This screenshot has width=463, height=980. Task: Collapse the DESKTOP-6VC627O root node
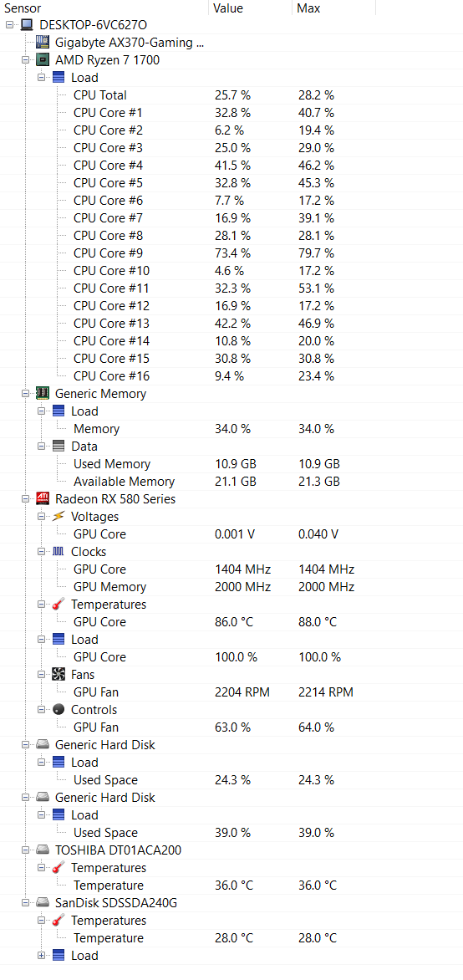coord(9,25)
